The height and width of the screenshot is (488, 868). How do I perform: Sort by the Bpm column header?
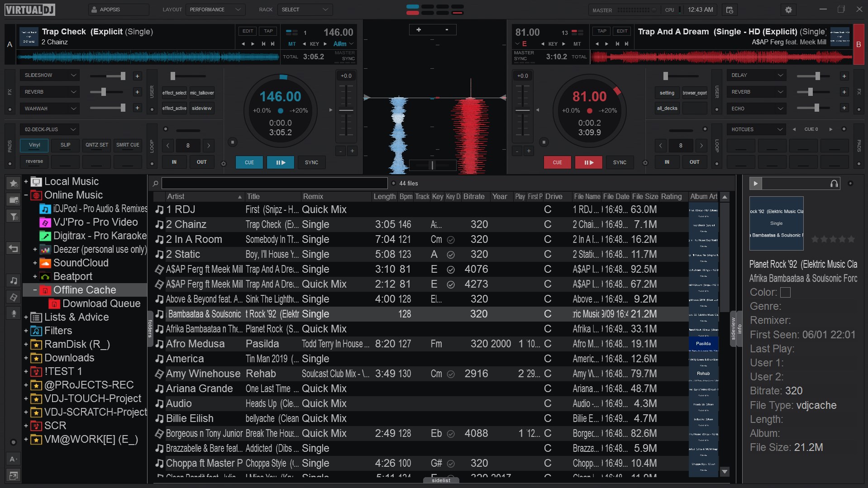click(x=405, y=196)
